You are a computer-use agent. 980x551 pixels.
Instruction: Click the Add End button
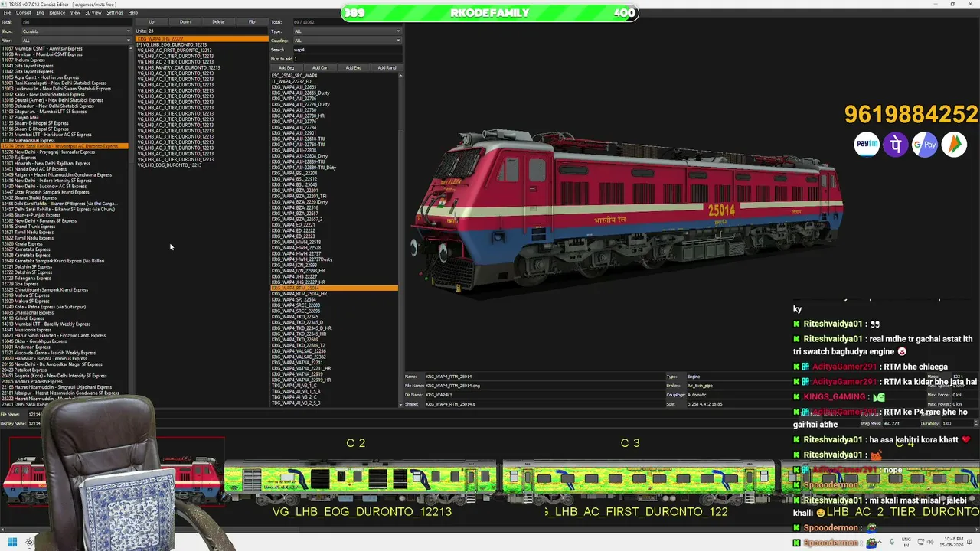click(353, 68)
